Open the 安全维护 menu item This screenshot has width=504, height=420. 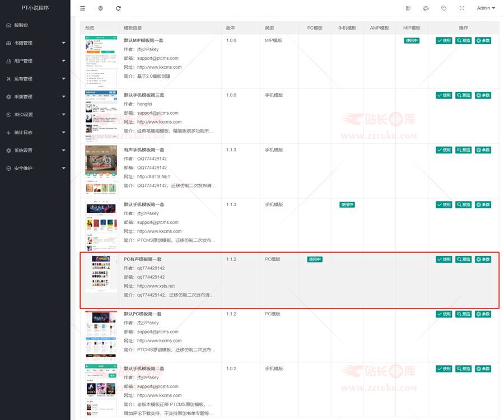(x=35, y=169)
